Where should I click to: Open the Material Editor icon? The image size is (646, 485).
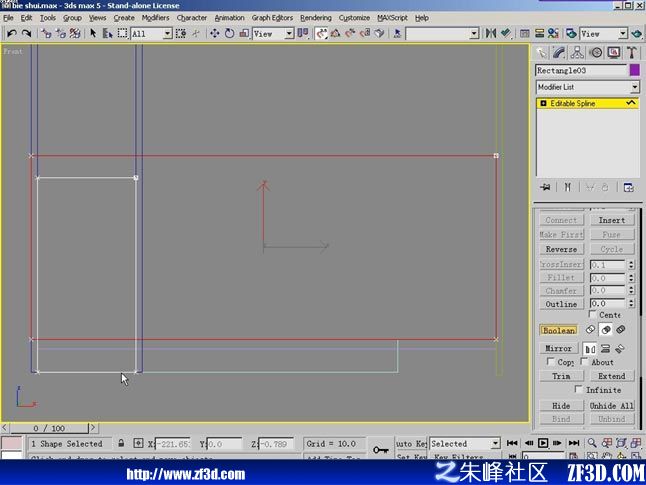tap(553, 33)
